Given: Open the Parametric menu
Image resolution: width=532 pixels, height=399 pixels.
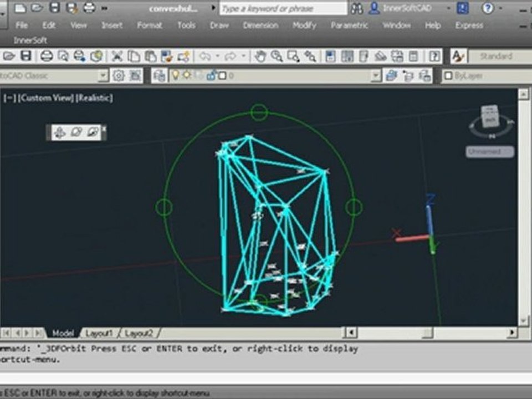Looking at the screenshot, I should point(349,25).
